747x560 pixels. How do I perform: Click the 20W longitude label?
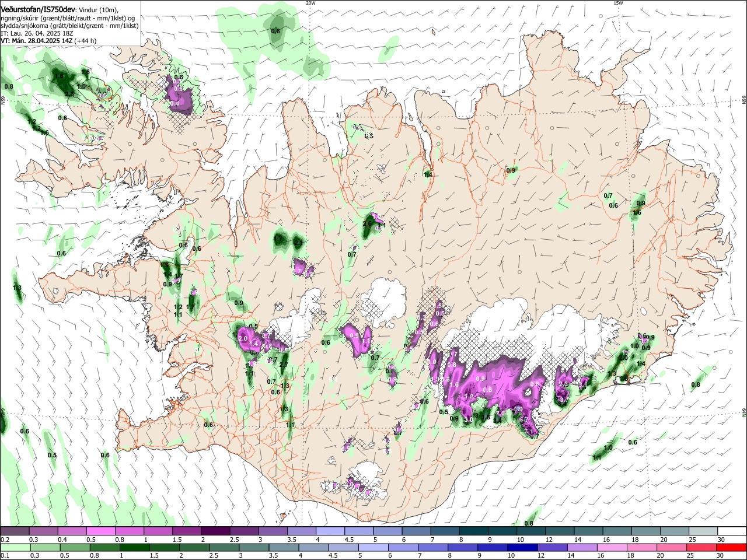tap(310, 3)
